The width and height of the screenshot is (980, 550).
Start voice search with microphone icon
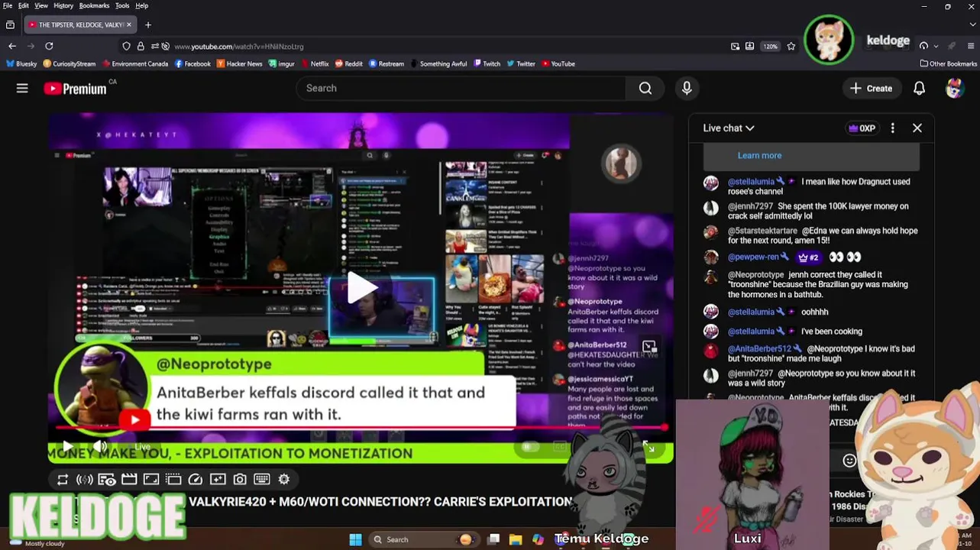click(x=687, y=89)
